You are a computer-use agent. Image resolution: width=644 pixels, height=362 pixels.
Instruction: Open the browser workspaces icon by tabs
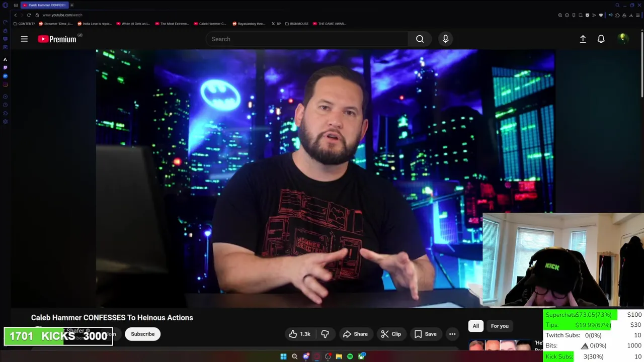click(x=16, y=5)
